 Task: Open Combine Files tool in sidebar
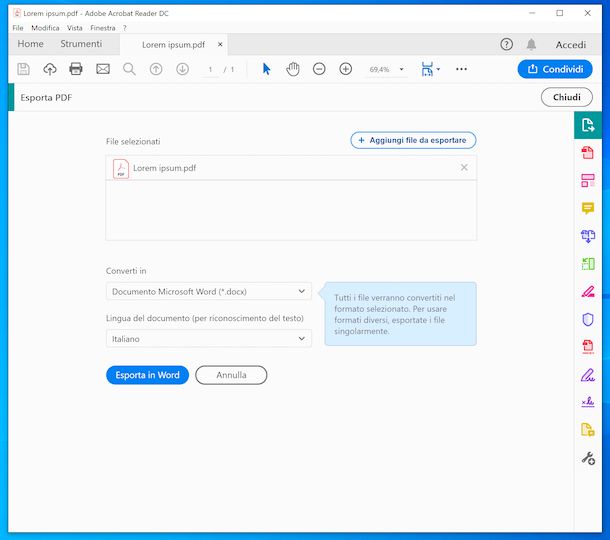click(588, 236)
